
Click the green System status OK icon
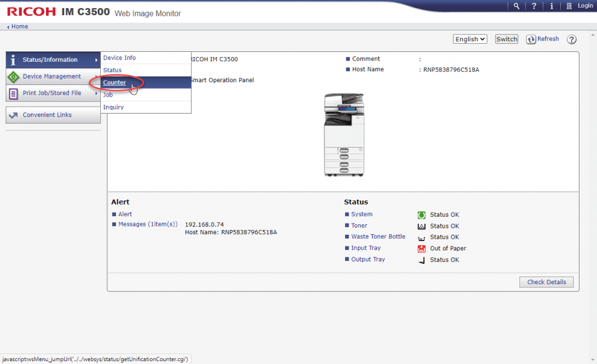422,215
